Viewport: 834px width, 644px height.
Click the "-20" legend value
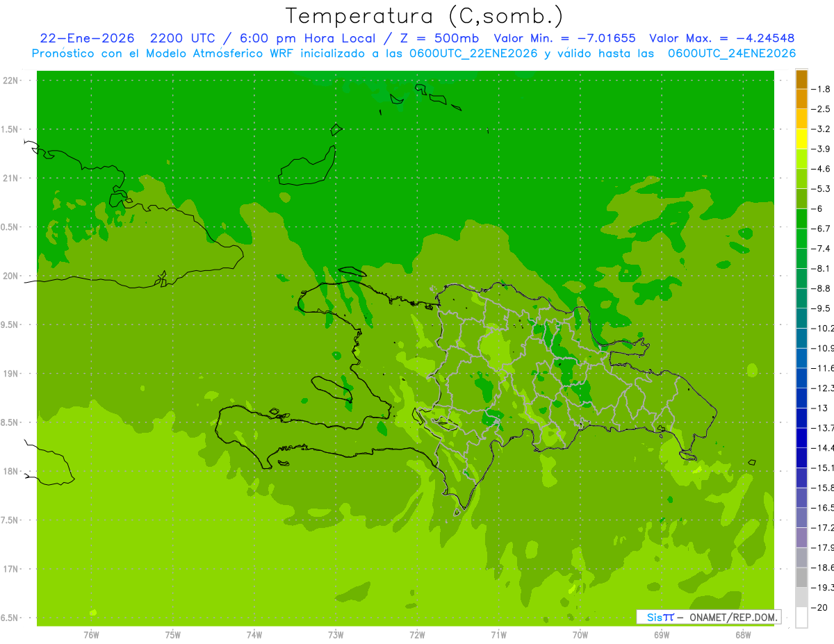coord(819,607)
